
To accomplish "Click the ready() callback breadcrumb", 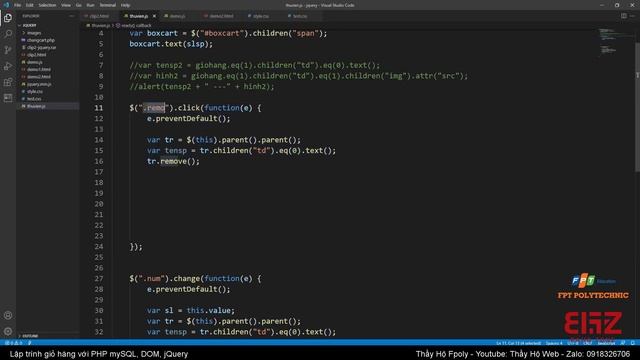I will [136, 25].
